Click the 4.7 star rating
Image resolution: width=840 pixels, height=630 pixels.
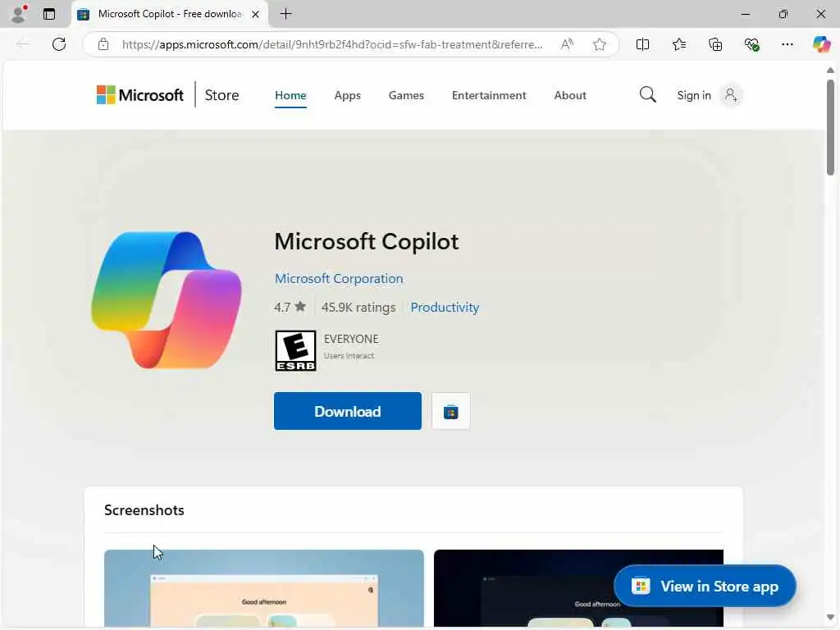290,307
